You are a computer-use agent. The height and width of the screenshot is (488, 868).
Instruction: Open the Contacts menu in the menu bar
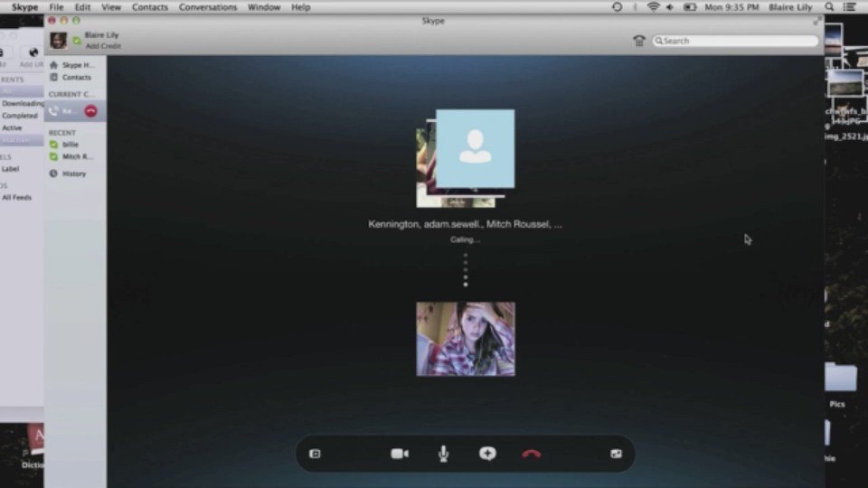(149, 7)
